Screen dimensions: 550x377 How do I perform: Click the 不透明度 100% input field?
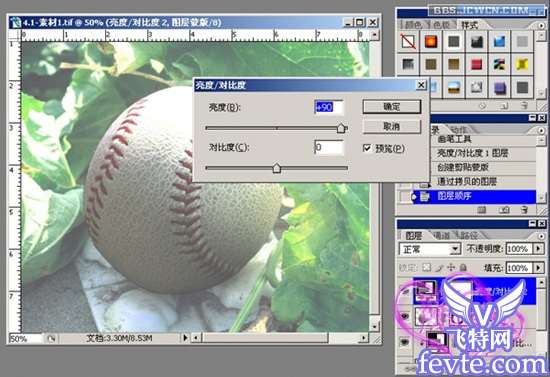pyautogui.click(x=519, y=249)
